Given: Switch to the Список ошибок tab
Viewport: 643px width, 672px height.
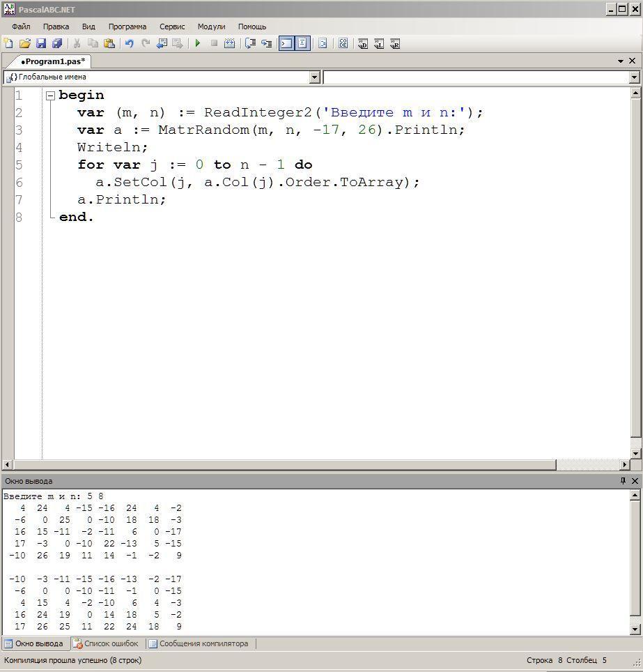Looking at the screenshot, I should pos(105,643).
